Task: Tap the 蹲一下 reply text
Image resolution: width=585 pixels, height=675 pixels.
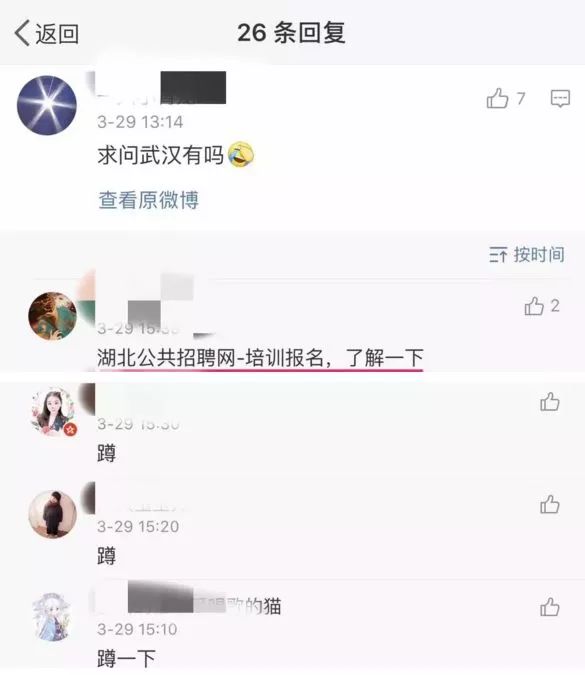Action: pos(126,659)
